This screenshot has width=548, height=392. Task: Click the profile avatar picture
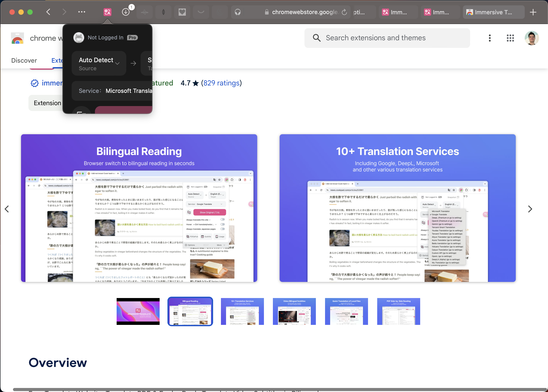tap(531, 38)
